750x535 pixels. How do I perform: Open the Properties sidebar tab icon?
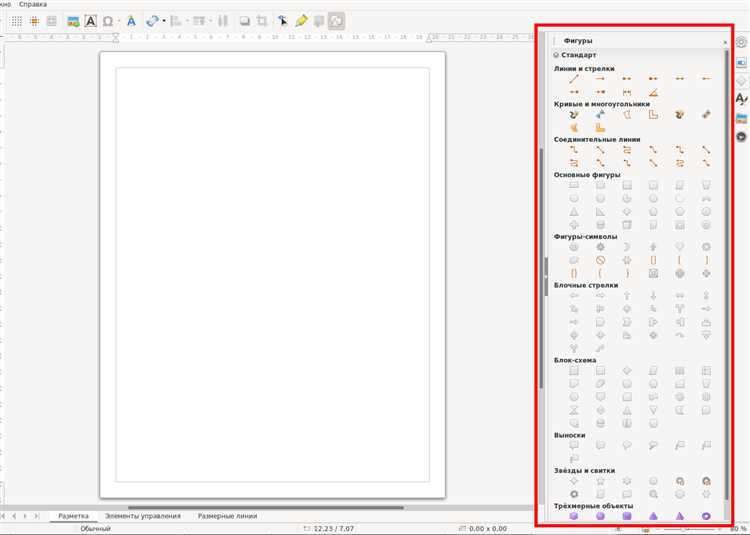(x=741, y=63)
